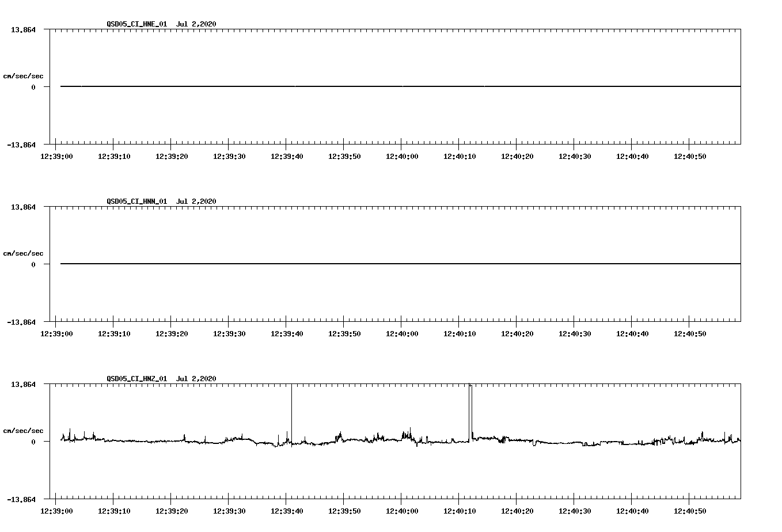Click 12:40:10 time label under HNZ chart
Viewport: 782px width, 532px height.
(x=460, y=511)
